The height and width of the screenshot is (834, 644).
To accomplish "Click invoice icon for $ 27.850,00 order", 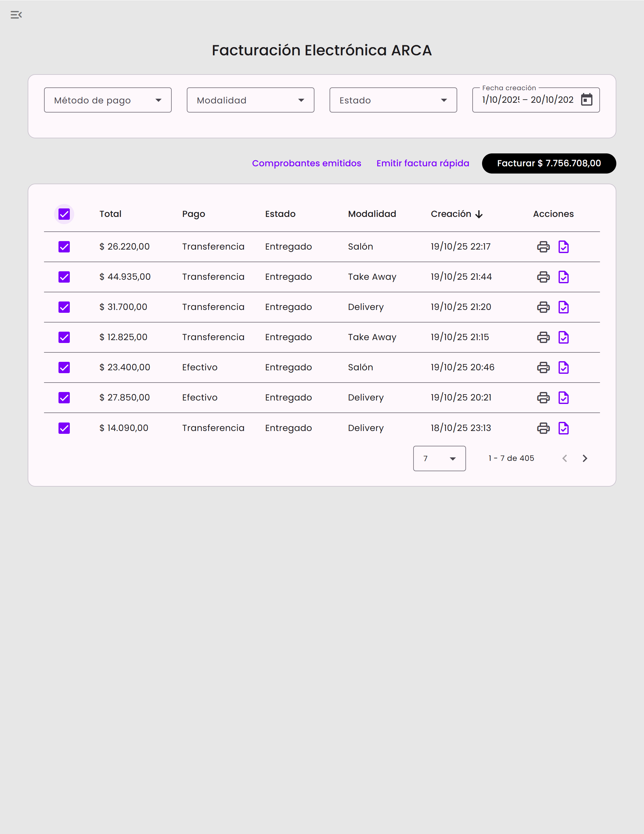I will pyautogui.click(x=563, y=398).
